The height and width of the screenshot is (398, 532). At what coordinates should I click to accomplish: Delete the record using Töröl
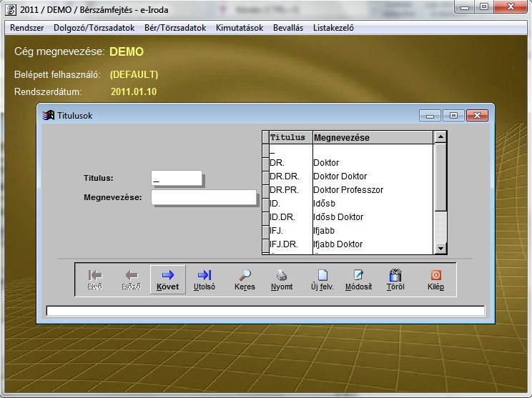tap(395, 279)
